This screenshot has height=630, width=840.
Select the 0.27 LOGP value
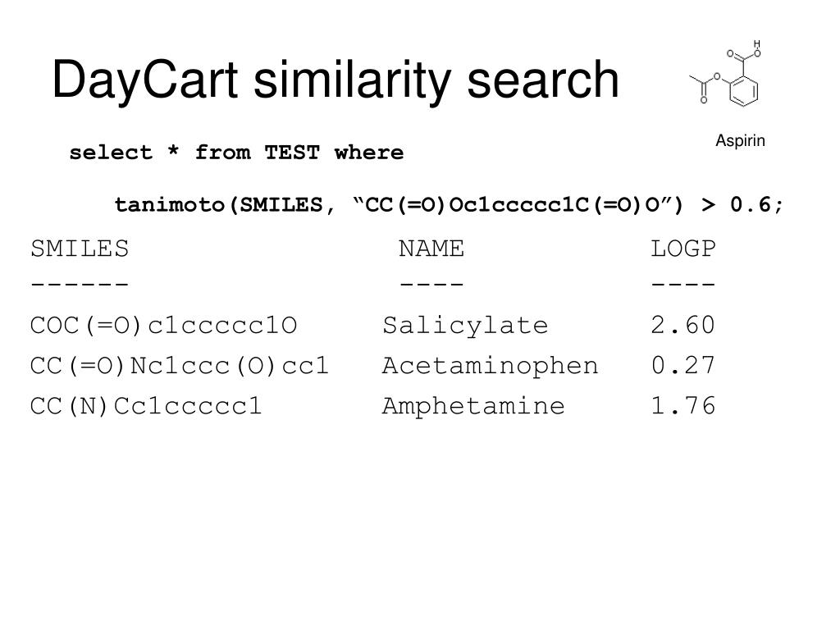(683, 365)
